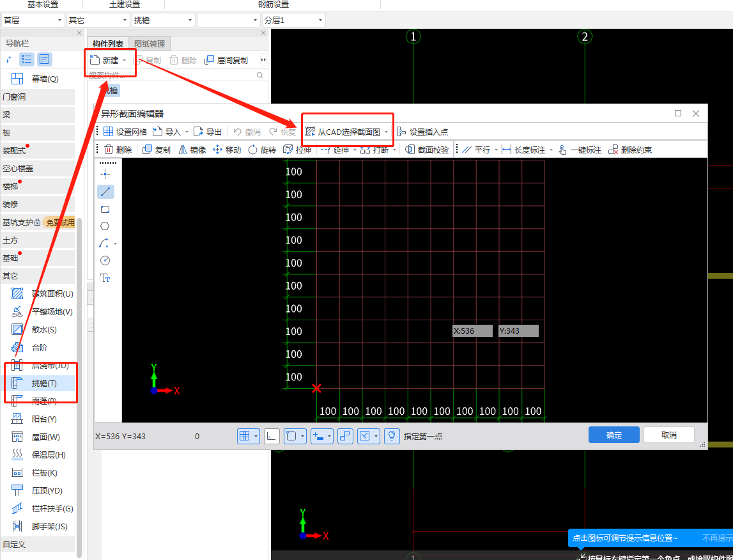Expand the 基础 category
This screenshot has height=560, width=733.
pos(38,258)
